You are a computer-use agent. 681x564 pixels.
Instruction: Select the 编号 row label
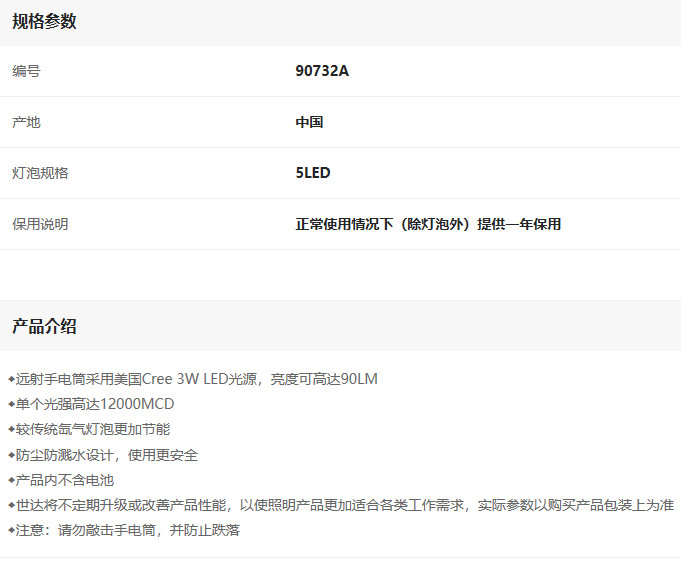coord(26,71)
